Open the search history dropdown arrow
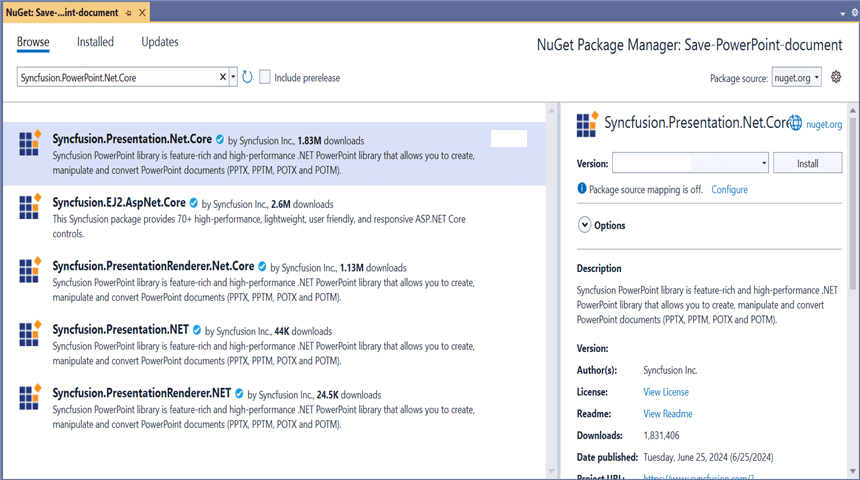 click(x=233, y=77)
